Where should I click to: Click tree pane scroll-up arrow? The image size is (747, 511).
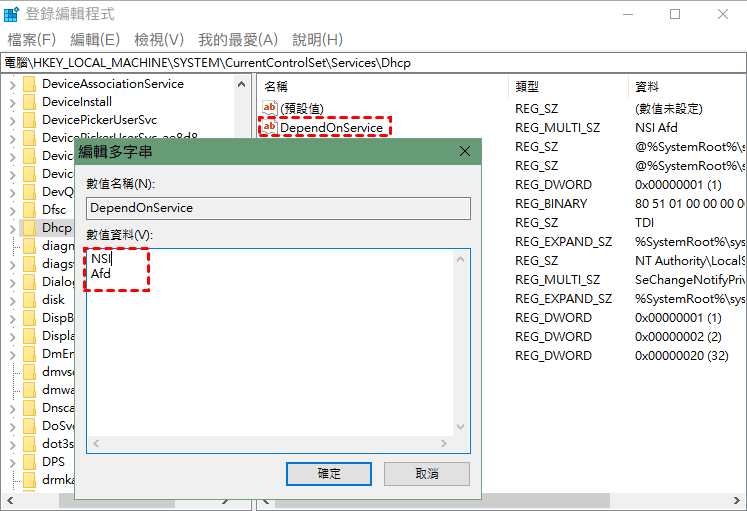242,84
